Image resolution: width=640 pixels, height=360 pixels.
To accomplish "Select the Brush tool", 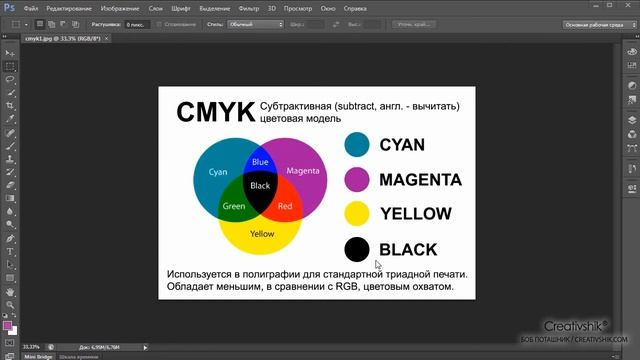I will [10, 146].
